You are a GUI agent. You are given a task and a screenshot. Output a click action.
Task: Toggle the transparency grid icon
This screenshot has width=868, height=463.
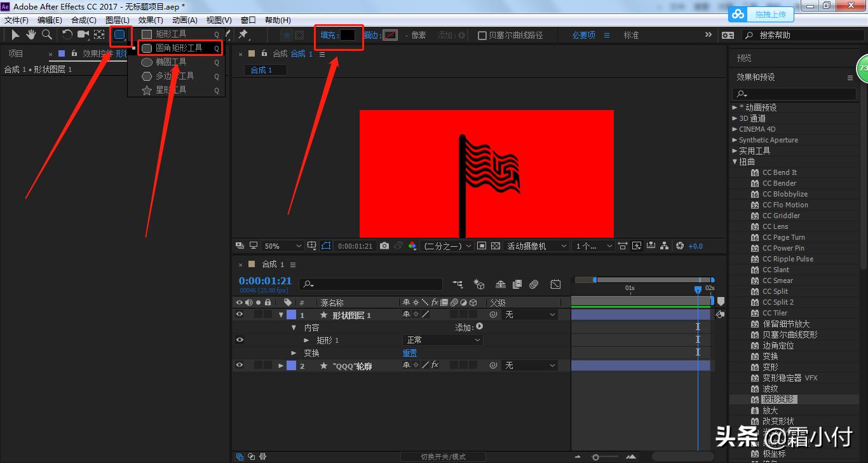pos(496,246)
